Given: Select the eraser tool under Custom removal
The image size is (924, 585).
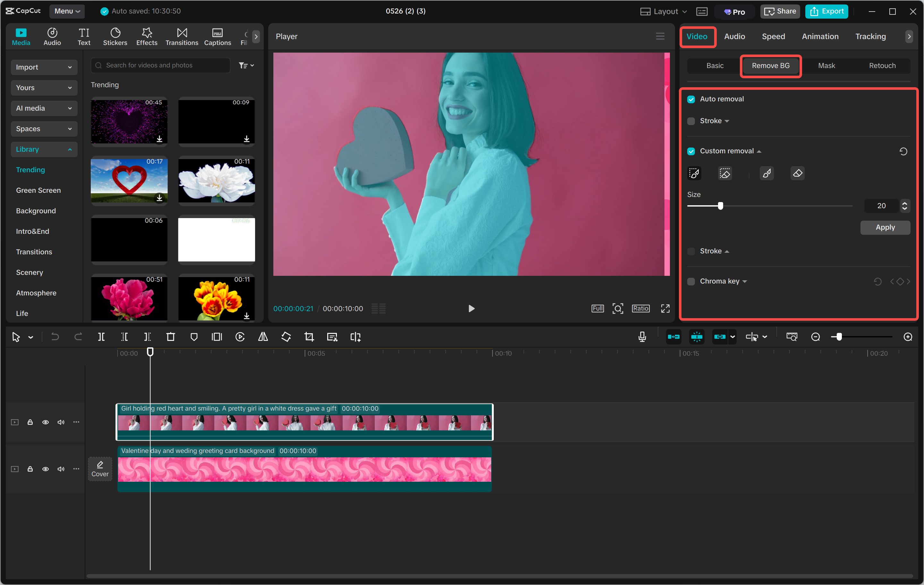Looking at the screenshot, I should pos(797,174).
